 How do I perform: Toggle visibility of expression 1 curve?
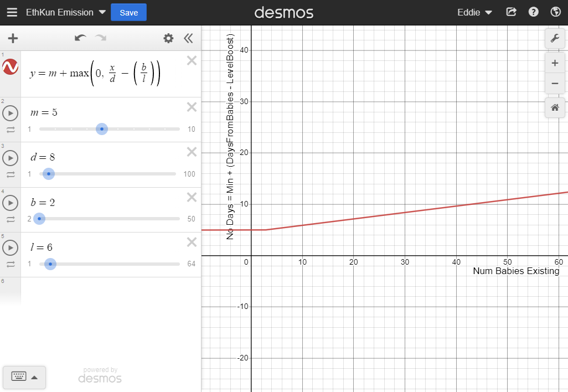(10, 66)
